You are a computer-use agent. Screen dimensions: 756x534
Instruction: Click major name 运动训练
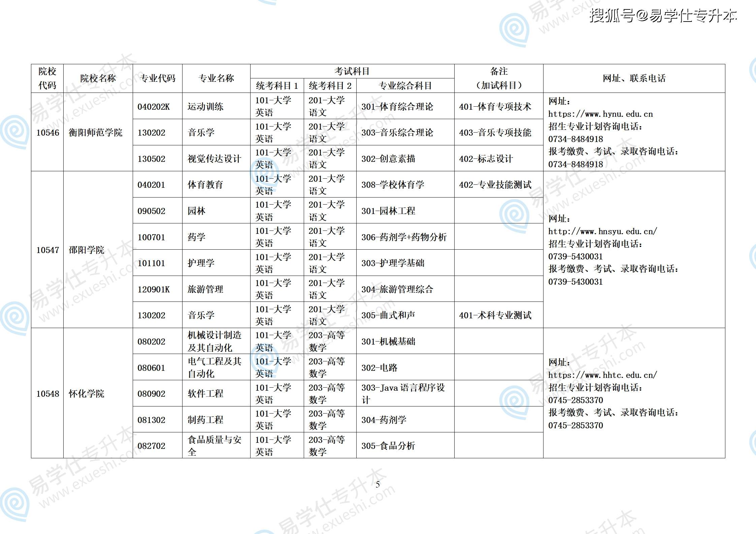205,107
